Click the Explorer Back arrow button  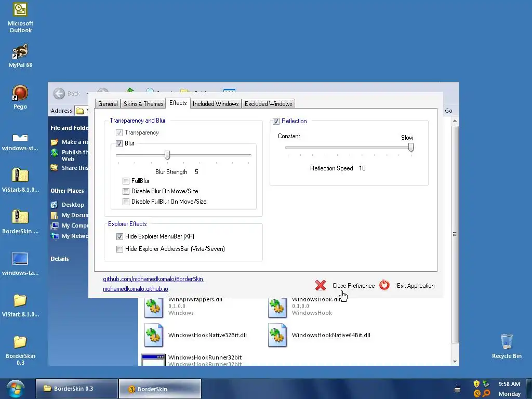59,94
